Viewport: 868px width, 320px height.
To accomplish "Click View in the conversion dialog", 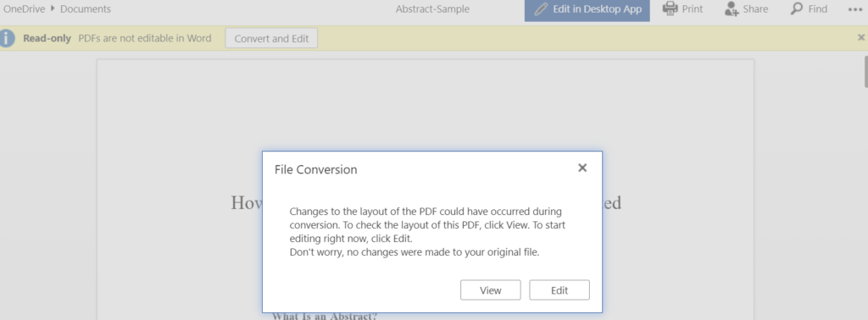I will (491, 290).
